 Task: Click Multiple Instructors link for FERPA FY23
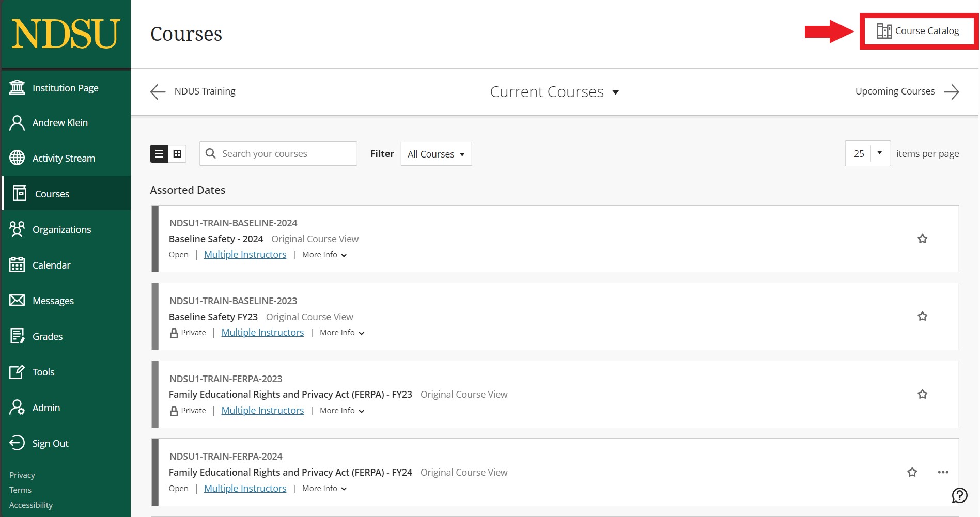(262, 411)
